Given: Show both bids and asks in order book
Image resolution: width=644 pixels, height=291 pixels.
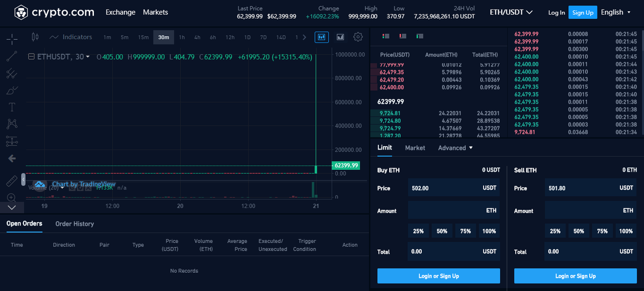Looking at the screenshot, I should (x=386, y=36).
